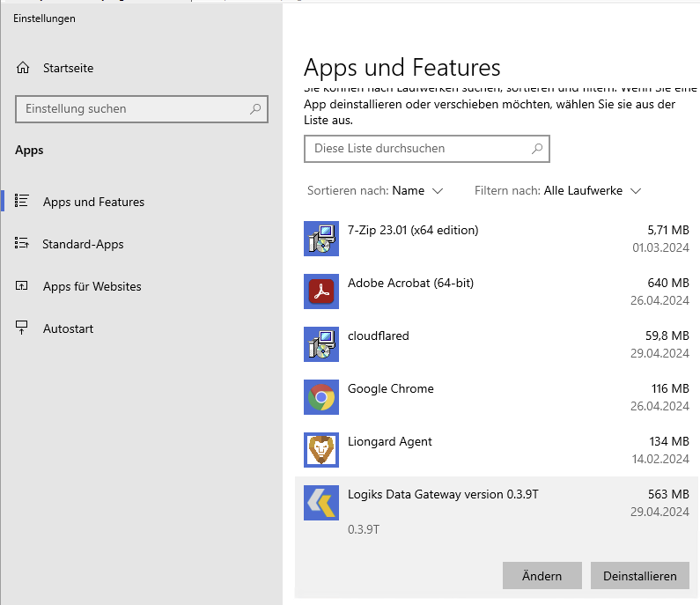Viewport: 700px width, 605px height.
Task: Open the Sortieren nach Name dropdown
Action: click(417, 190)
